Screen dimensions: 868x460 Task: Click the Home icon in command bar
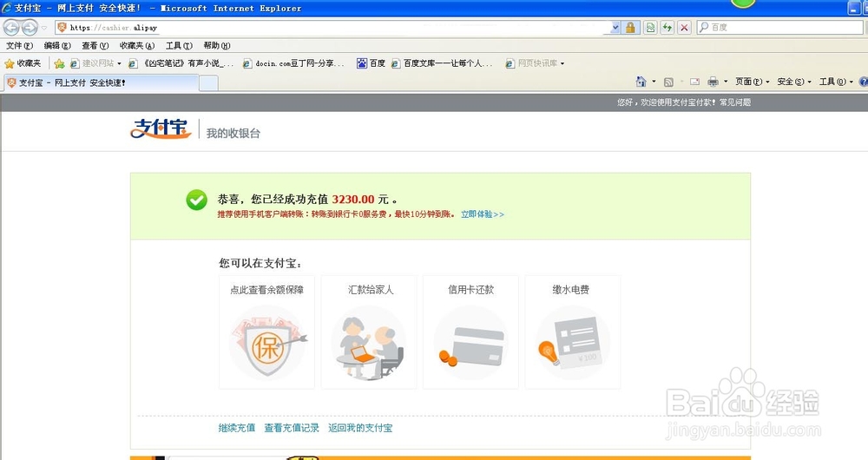click(x=641, y=82)
